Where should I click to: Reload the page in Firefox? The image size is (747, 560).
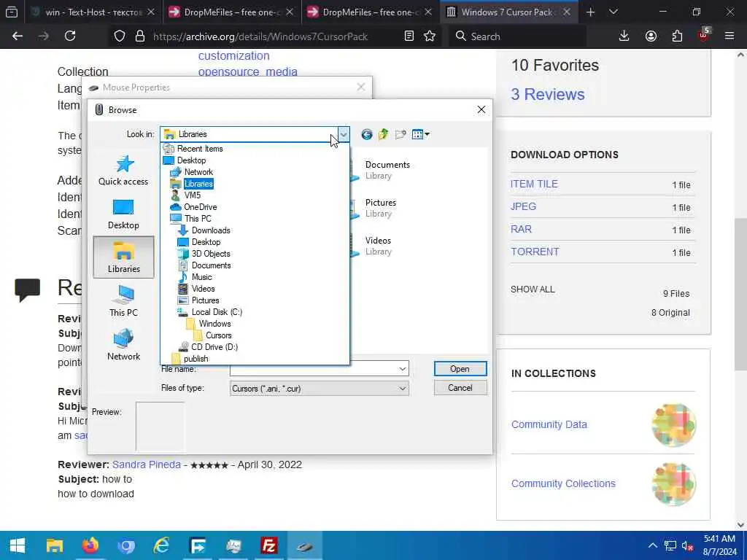click(x=70, y=36)
